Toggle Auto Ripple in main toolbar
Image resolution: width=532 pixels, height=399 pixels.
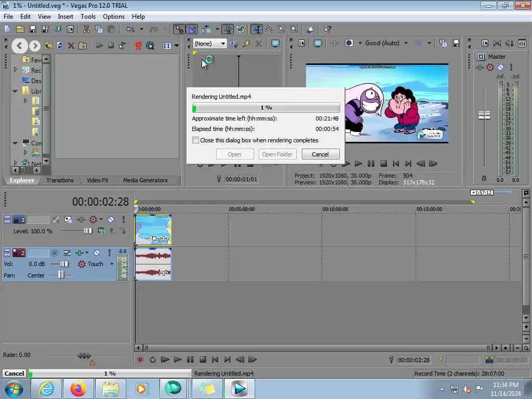(x=206, y=30)
